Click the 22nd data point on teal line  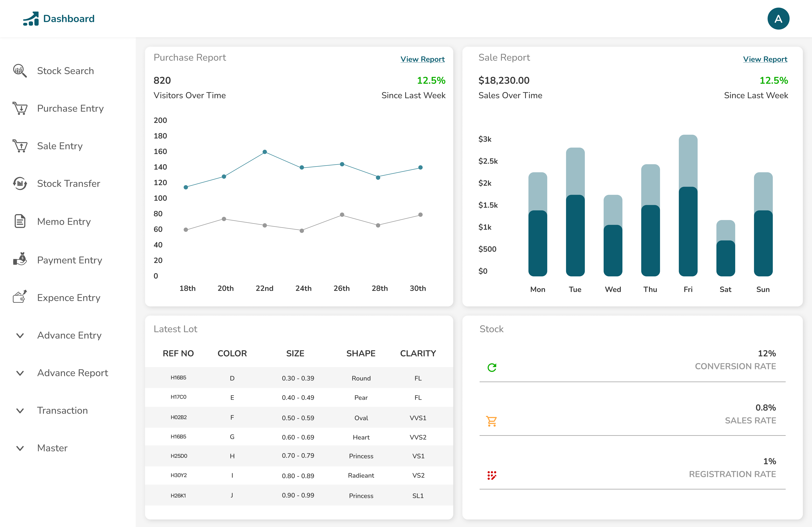(x=265, y=152)
